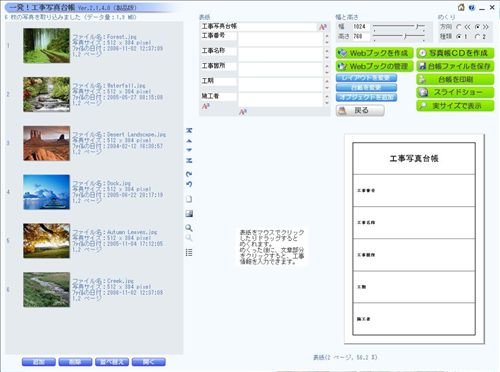Click blue オブジェクトを追加 button
The width and height of the screenshot is (500, 372).
tap(366, 97)
